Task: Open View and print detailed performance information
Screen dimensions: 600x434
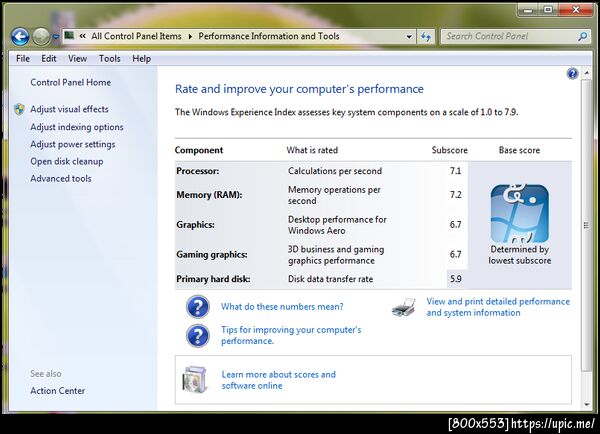Action: point(498,307)
